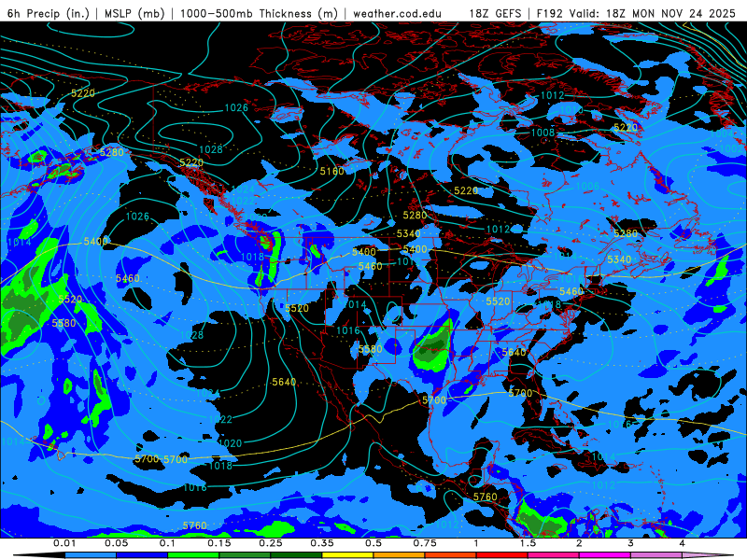
Task: Click the 0.05 legend value
Action: [116, 543]
